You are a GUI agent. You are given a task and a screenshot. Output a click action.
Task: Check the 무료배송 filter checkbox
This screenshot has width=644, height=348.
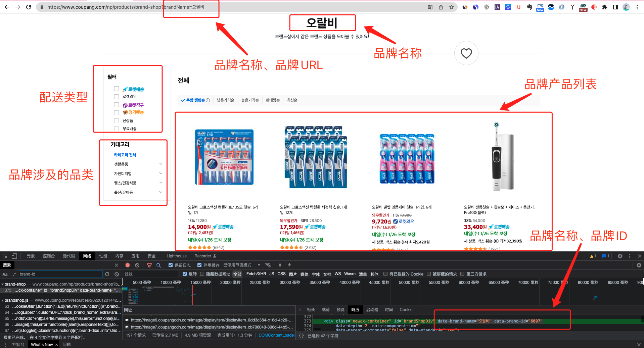click(x=117, y=129)
